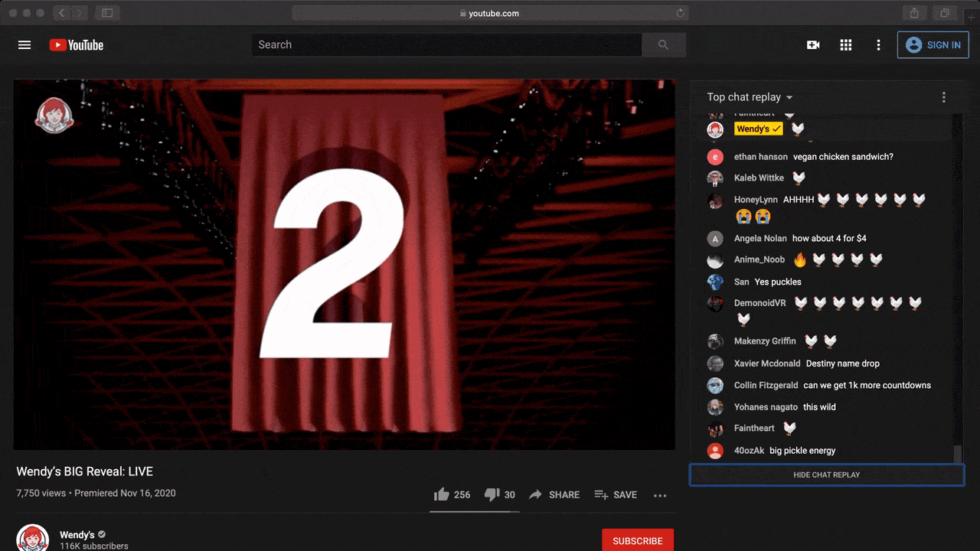
Task: Open the Safari share sheet icon
Action: (x=914, y=13)
